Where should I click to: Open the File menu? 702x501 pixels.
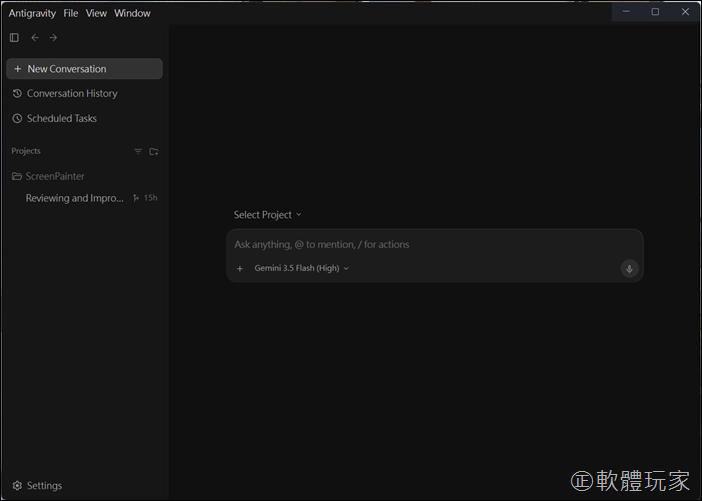click(x=71, y=13)
